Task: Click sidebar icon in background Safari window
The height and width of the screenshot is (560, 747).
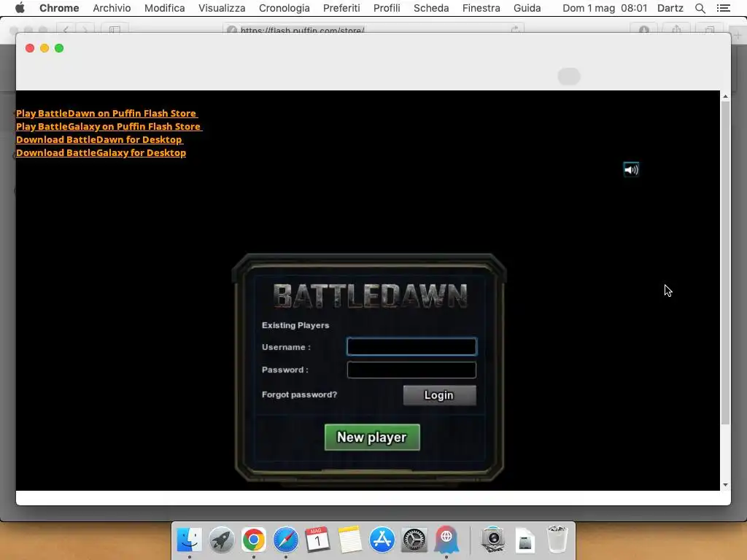Action: 115,29
